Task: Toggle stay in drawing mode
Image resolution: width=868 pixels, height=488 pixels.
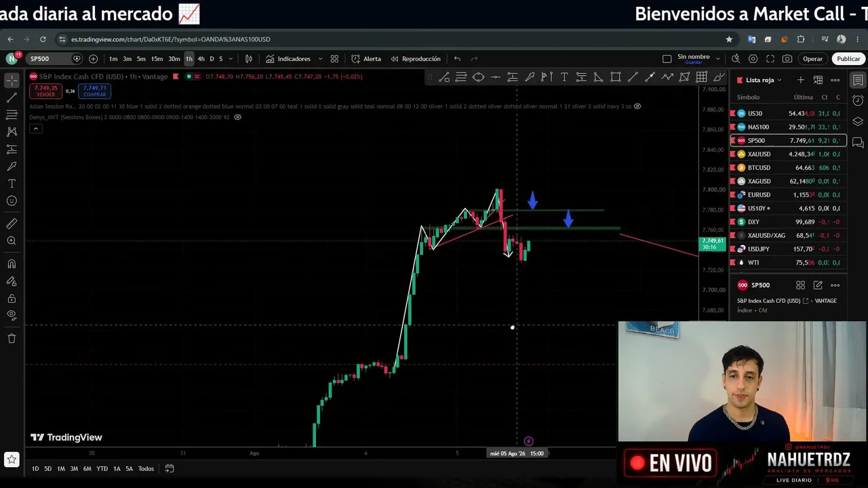Action: tap(12, 281)
